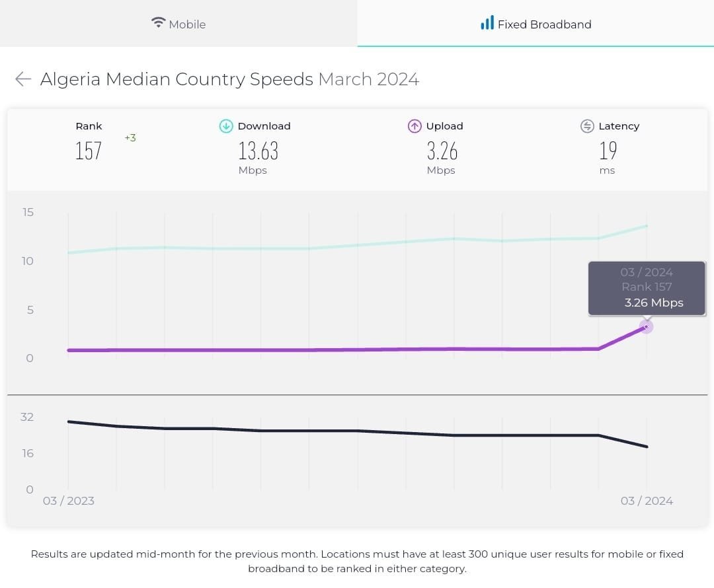This screenshot has height=588, width=714.
Task: Click the +3 rank change indicator
Action: [130, 138]
